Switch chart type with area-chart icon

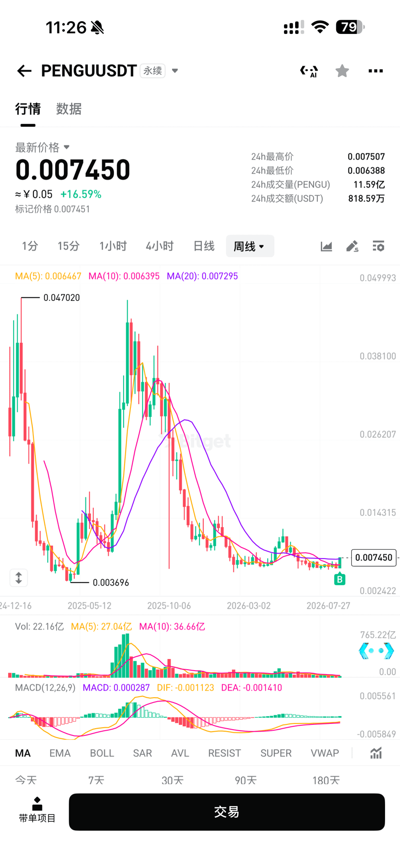[x=327, y=246]
